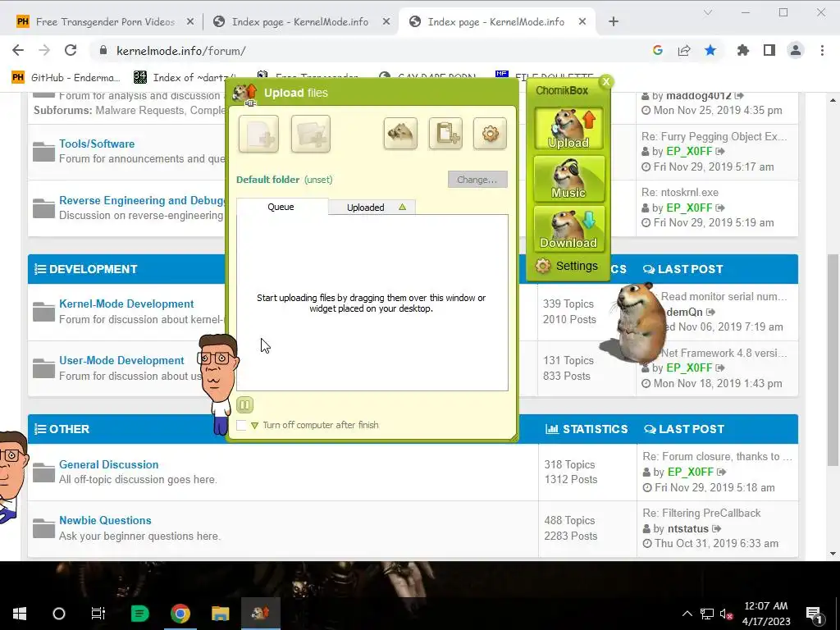840x630 pixels.
Task: Open Reverse Engineering and Debugging forum
Action: pos(142,200)
